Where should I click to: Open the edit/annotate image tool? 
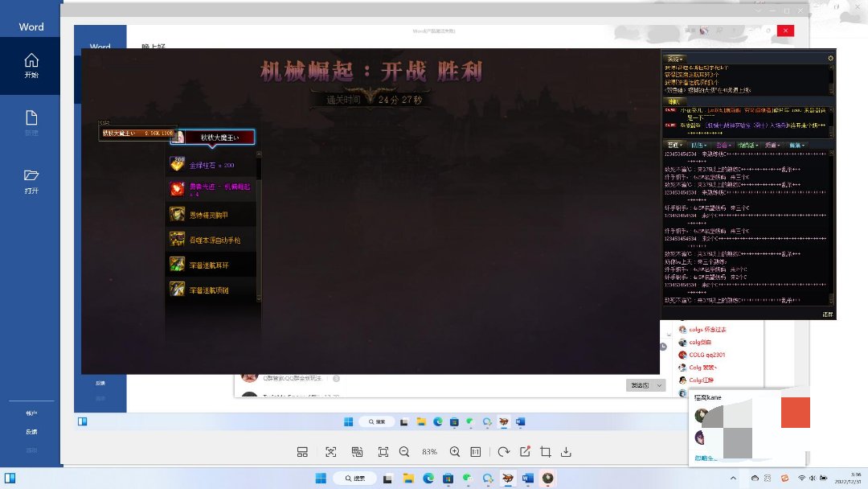tap(525, 452)
